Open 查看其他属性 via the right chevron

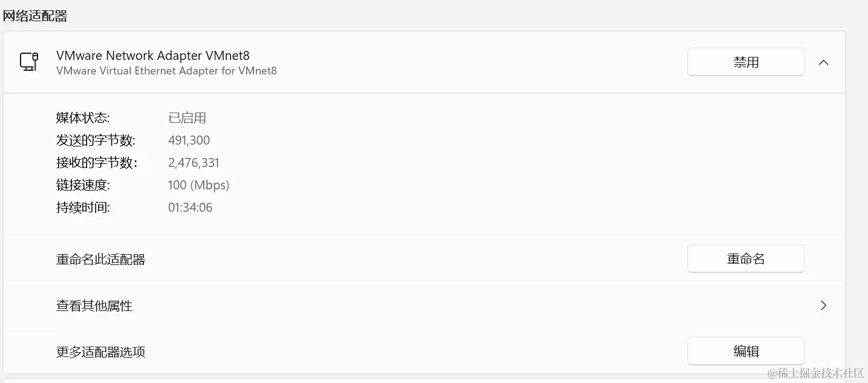point(823,306)
